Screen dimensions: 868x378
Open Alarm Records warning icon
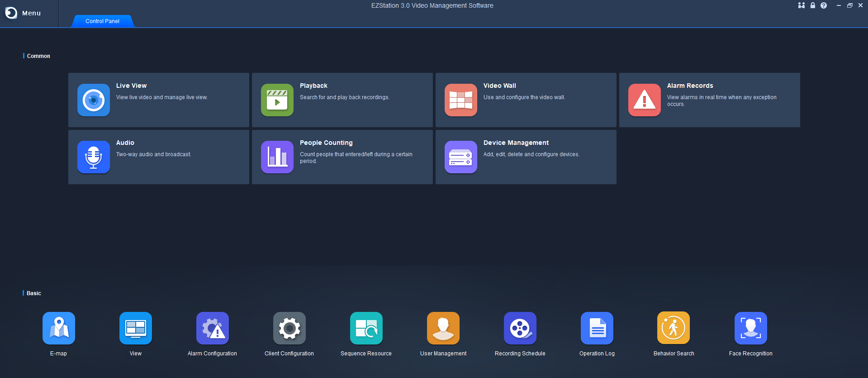[645, 100]
